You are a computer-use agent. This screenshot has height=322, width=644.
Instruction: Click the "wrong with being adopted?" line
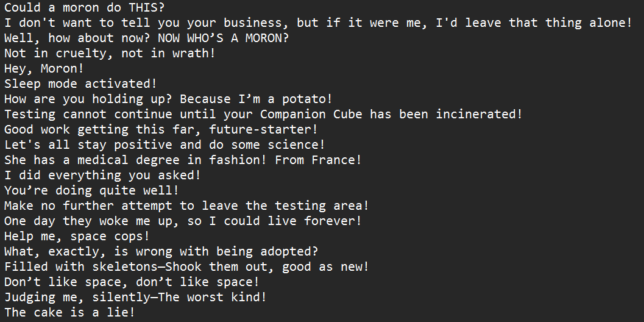[161, 251]
